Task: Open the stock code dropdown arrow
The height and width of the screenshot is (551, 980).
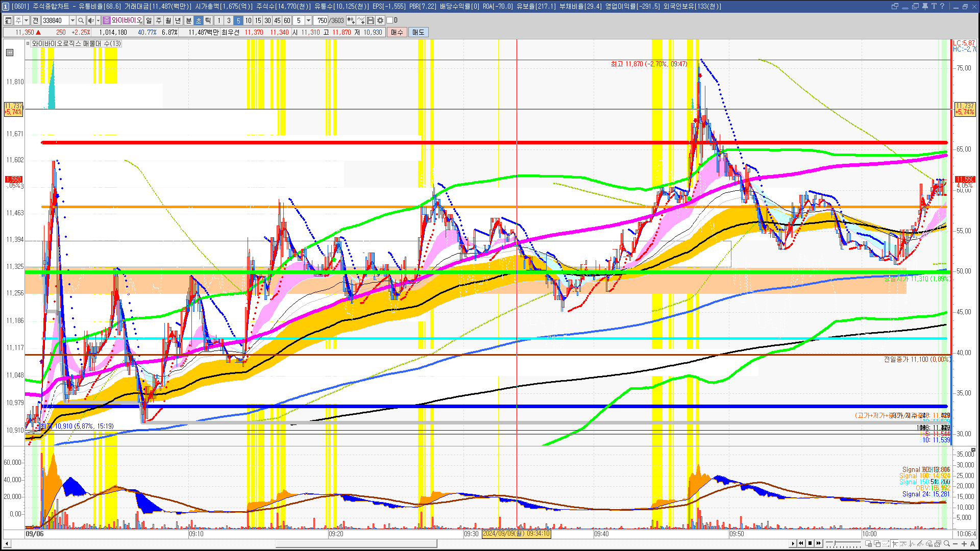Action: 72,20
